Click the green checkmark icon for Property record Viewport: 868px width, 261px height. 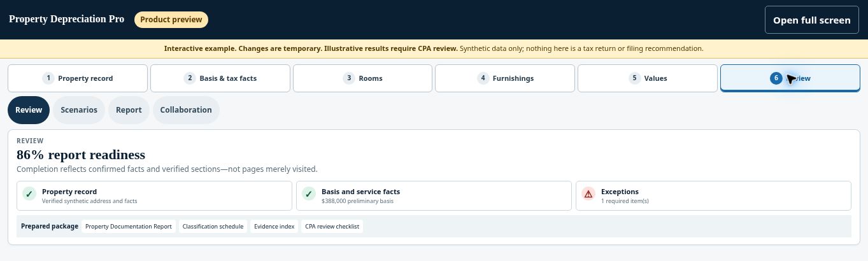[x=29, y=194]
